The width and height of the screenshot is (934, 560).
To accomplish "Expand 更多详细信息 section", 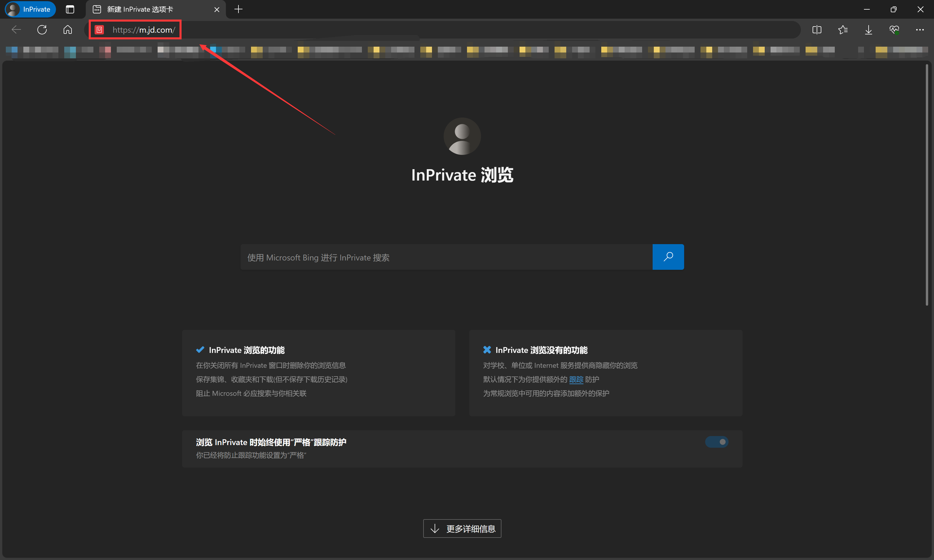I will [462, 528].
